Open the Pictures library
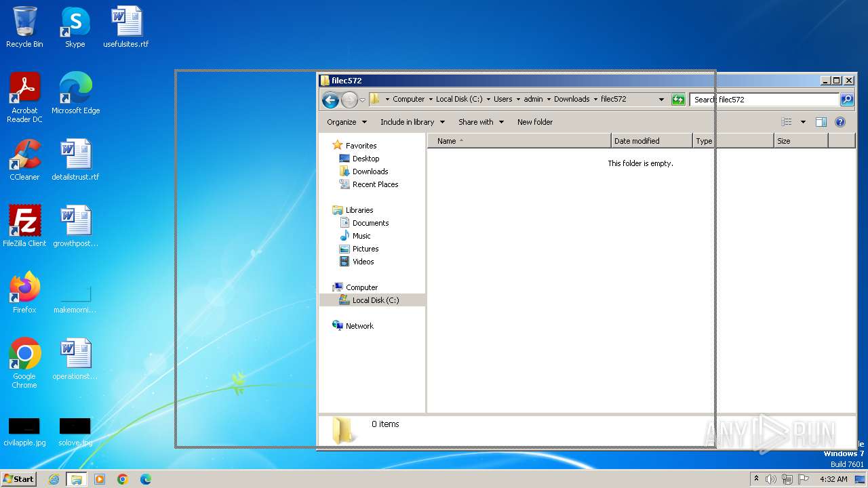 click(x=366, y=249)
